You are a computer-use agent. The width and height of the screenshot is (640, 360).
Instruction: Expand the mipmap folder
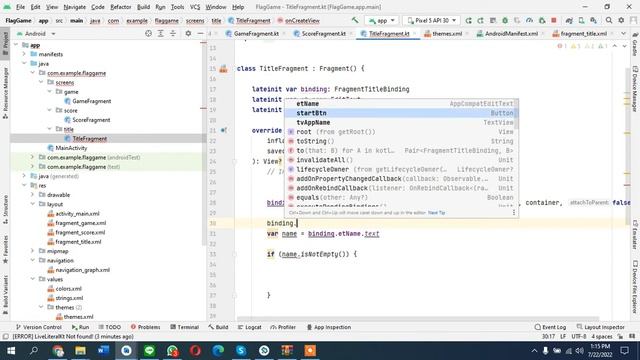tap(32, 251)
